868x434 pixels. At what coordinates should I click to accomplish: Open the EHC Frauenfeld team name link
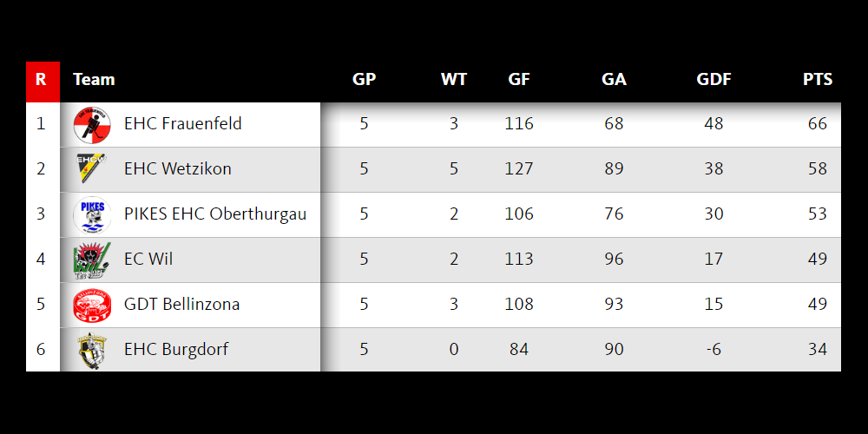[183, 124]
